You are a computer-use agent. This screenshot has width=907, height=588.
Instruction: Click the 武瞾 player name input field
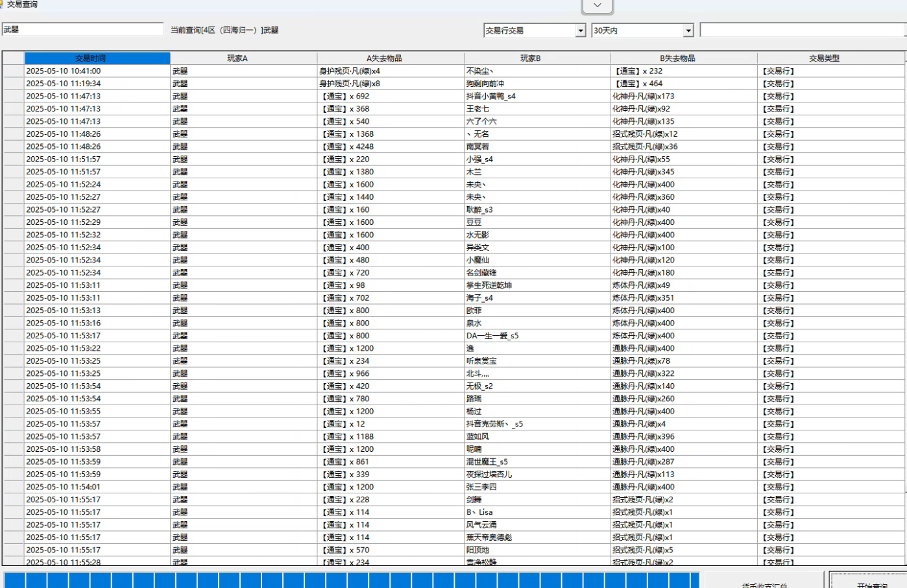[82, 29]
